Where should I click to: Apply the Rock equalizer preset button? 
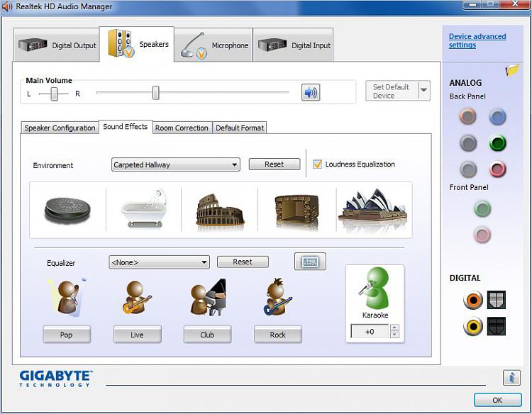point(278,335)
